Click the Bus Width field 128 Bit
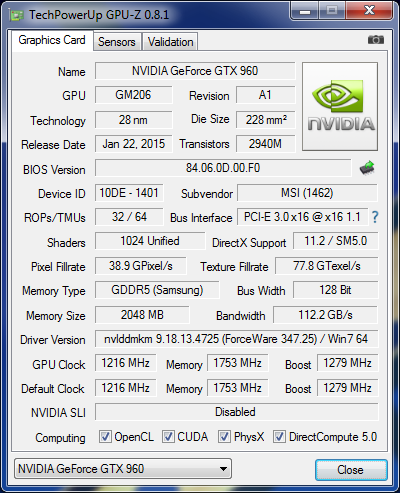 [336, 290]
